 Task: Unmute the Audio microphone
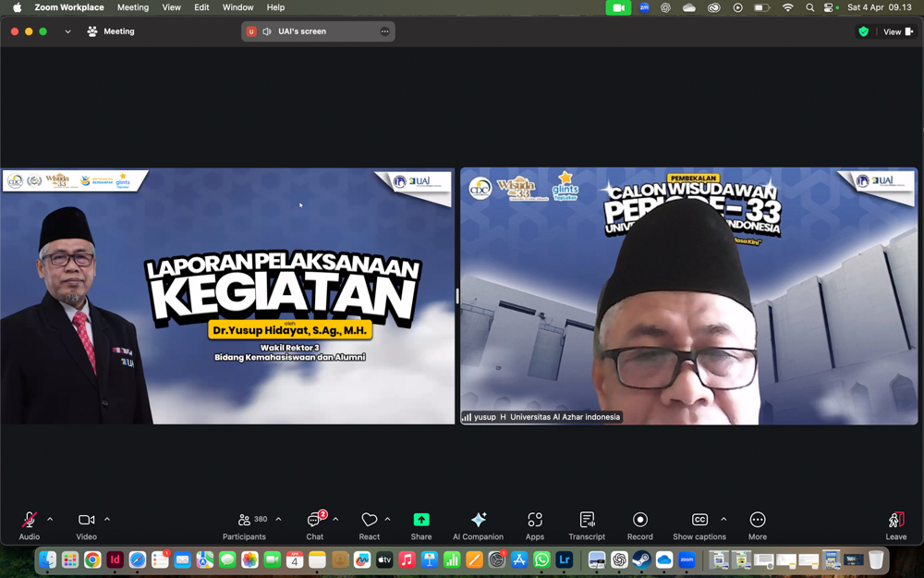coord(30,521)
